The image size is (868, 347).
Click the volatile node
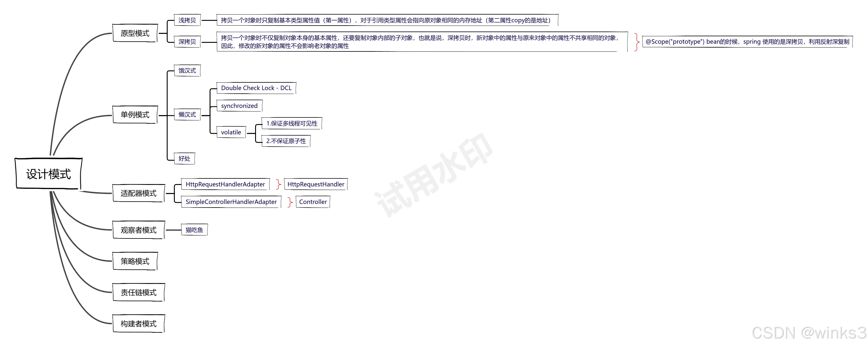231,132
